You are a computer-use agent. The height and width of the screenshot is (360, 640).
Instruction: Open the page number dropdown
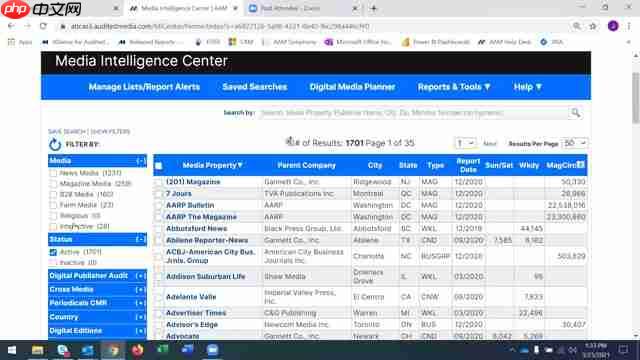pos(465,143)
